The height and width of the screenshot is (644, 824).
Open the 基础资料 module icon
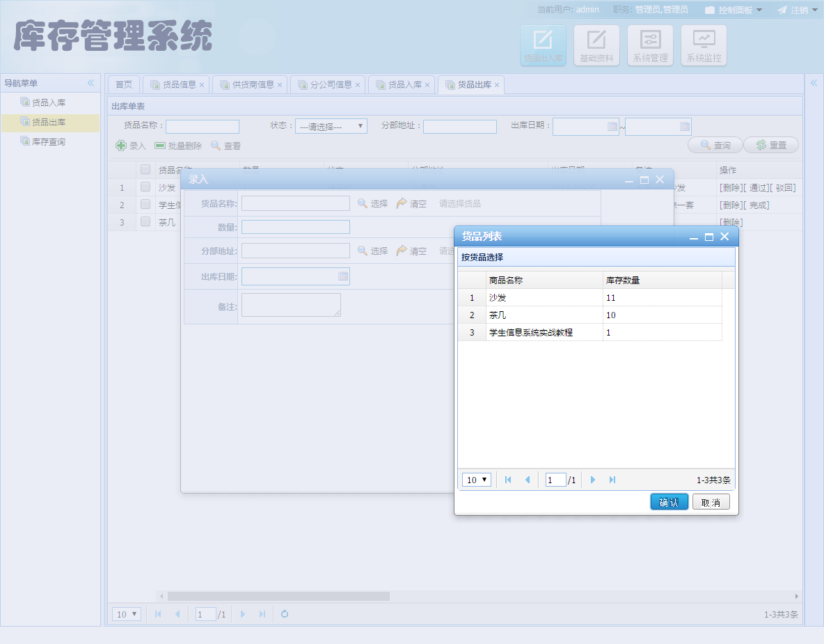click(x=596, y=45)
